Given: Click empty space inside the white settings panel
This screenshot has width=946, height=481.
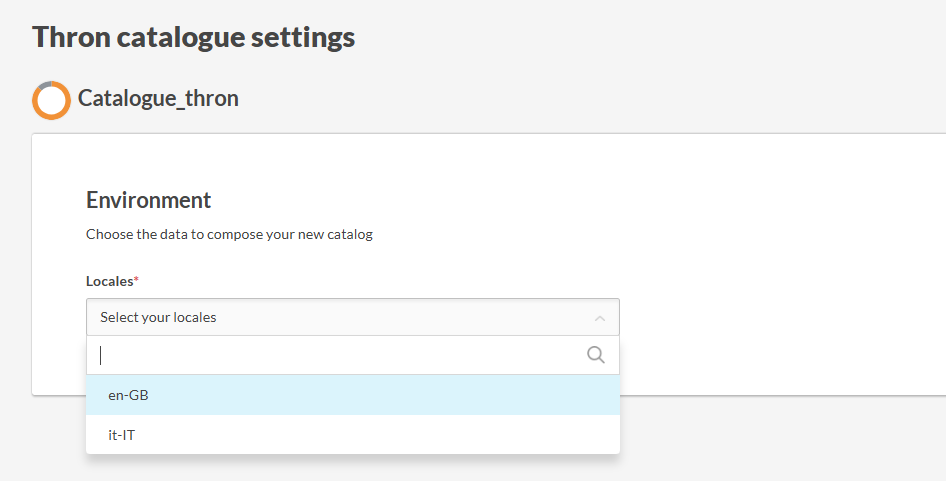Looking at the screenshot, I should tap(780, 260).
